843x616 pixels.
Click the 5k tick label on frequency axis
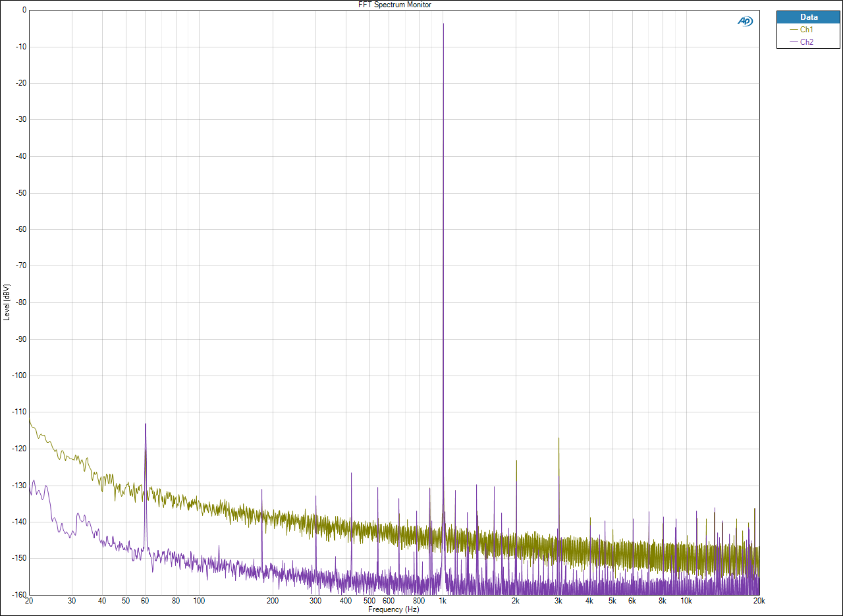(x=612, y=601)
